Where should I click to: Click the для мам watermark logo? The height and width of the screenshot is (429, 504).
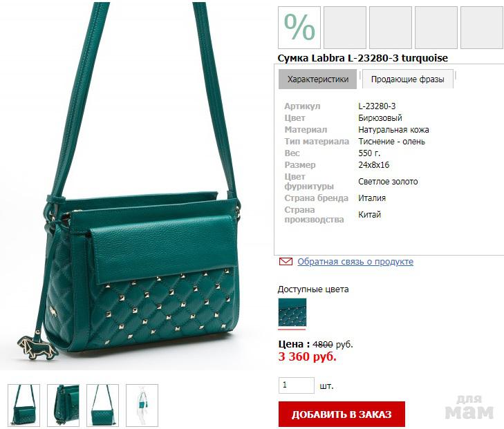tap(469, 407)
